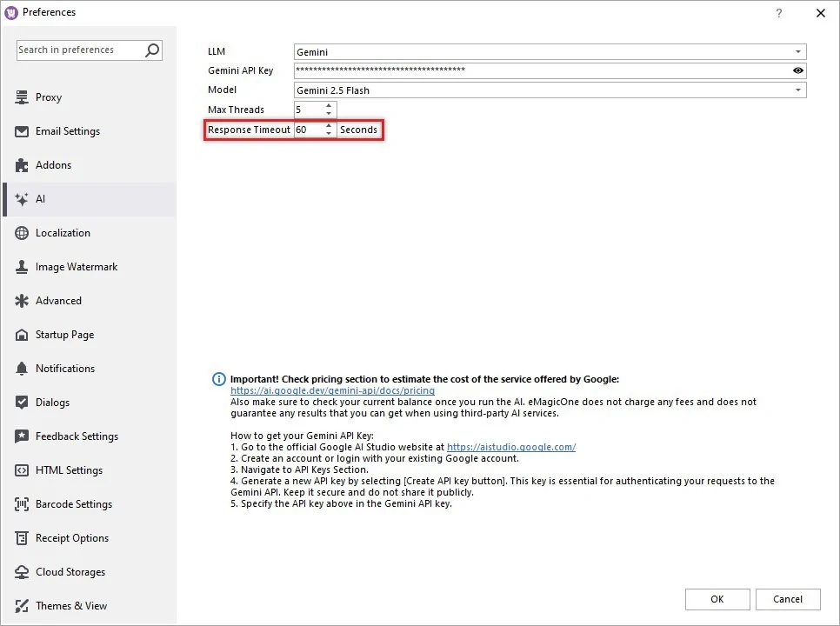Open Email Settings via its envelope icon
The height and width of the screenshot is (626, 840).
point(21,131)
